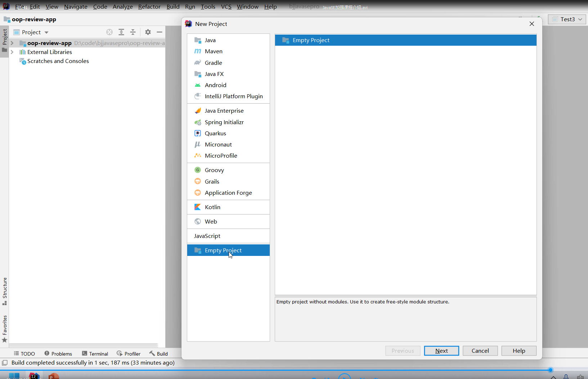This screenshot has width=588, height=379.
Task: Open the Favorites side tab
Action: pyautogui.click(x=4, y=329)
